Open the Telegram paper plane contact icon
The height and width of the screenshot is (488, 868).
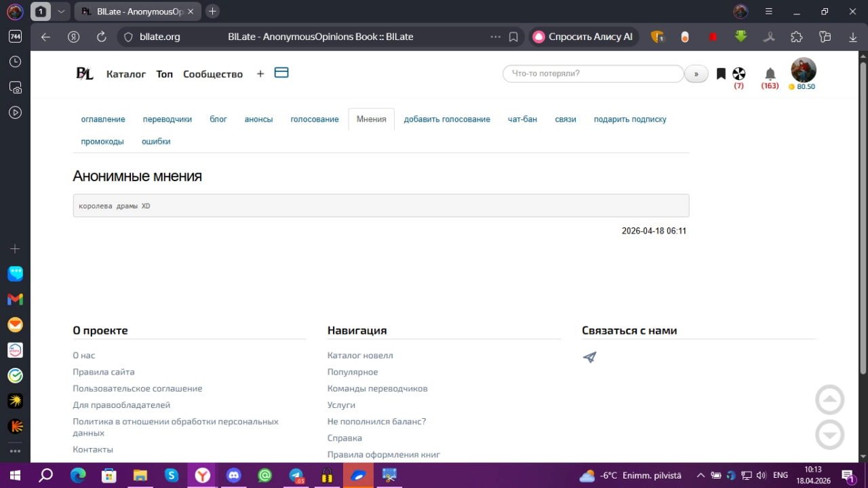pos(589,357)
